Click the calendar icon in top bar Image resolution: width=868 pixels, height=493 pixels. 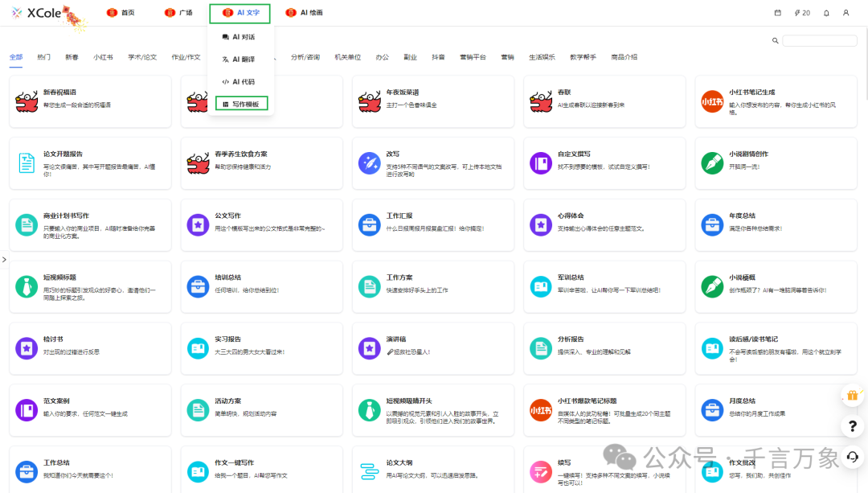click(x=777, y=13)
